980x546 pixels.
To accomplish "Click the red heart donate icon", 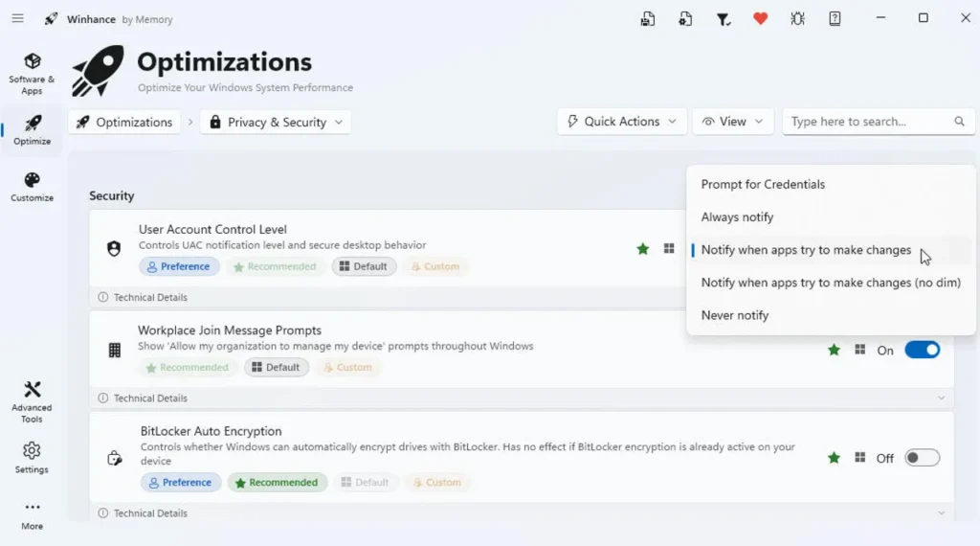I will 760,18.
